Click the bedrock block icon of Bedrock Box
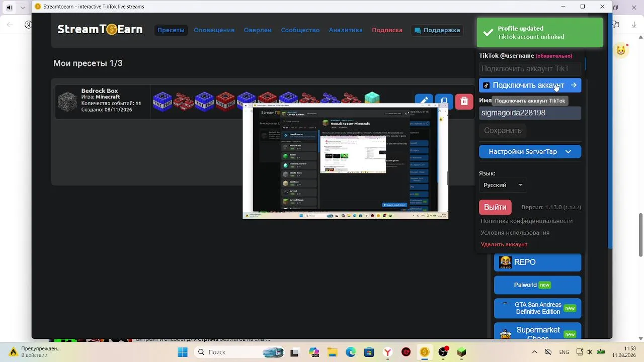644x362 pixels. [67, 102]
